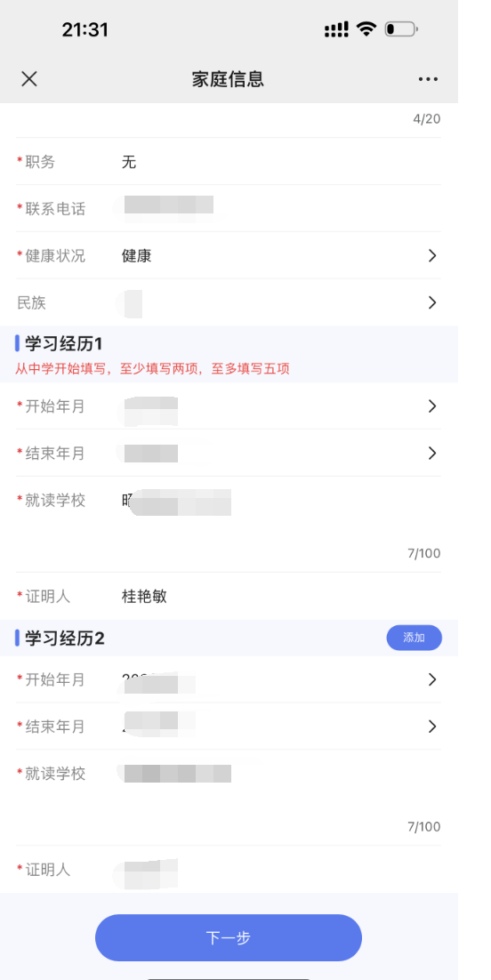Tap the Wi-Fi status icon
The image size is (491, 980).
pos(366,28)
